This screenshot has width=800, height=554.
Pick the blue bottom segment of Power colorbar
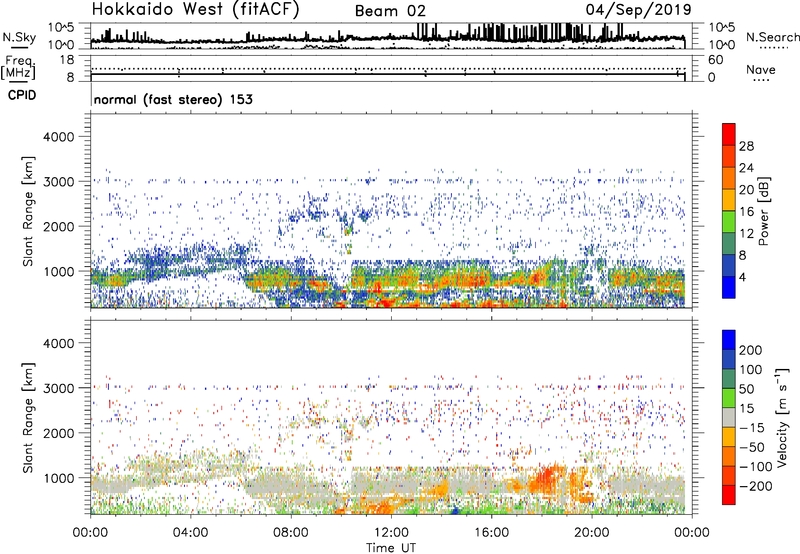coord(729,287)
